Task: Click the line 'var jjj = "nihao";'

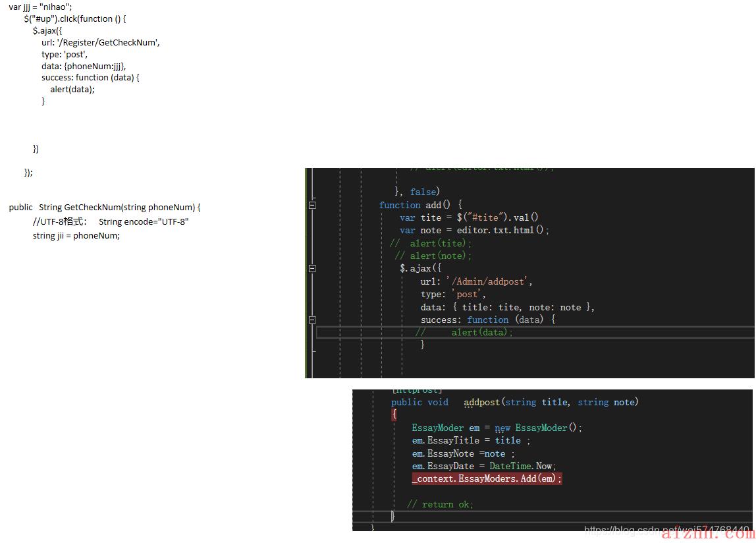Action: pos(41,7)
